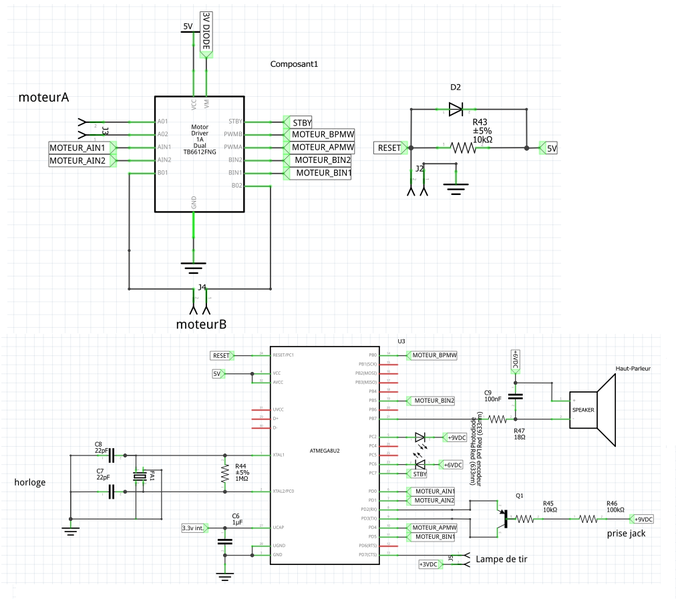Image resolution: width=676 pixels, height=599 pixels.
Task: Select the MOTEUR_AIN1 label left of the motor driver
Action: [82, 148]
